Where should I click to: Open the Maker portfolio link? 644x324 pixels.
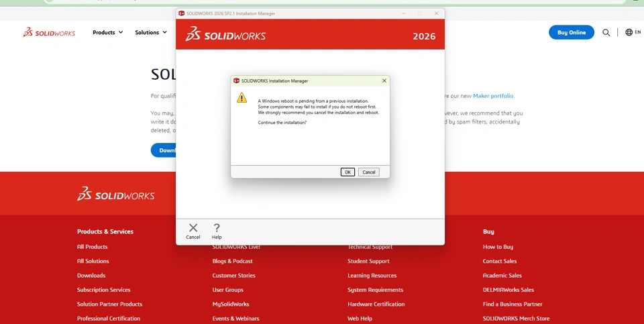click(x=493, y=96)
